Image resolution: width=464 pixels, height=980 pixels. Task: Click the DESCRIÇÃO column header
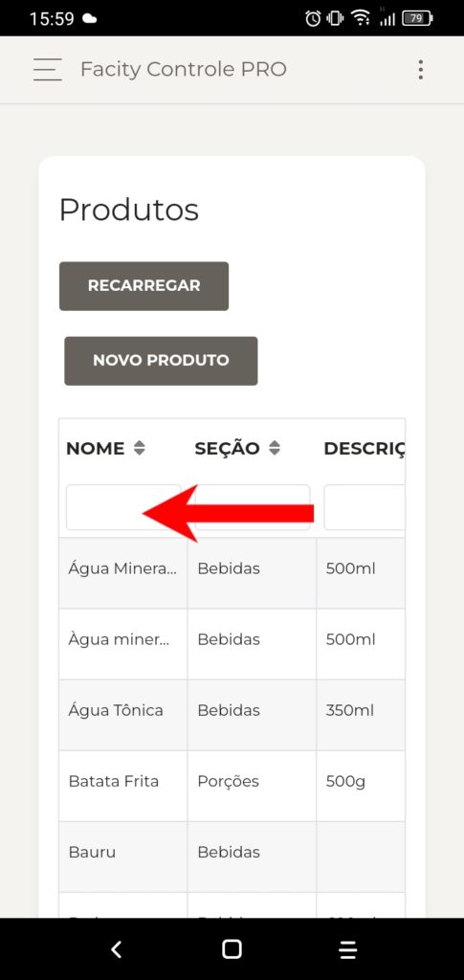pyautogui.click(x=365, y=448)
